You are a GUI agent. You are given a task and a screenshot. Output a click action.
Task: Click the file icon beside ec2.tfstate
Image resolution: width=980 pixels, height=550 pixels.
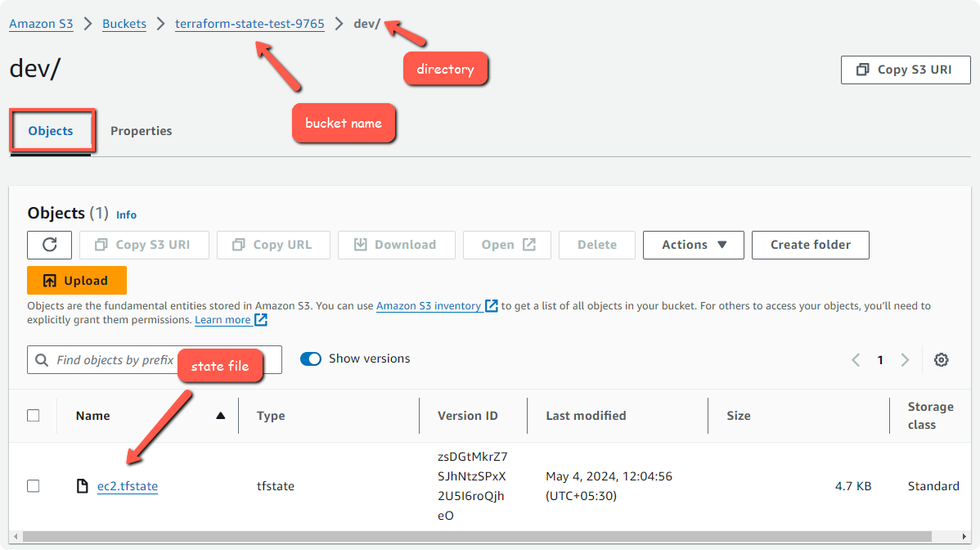82,485
